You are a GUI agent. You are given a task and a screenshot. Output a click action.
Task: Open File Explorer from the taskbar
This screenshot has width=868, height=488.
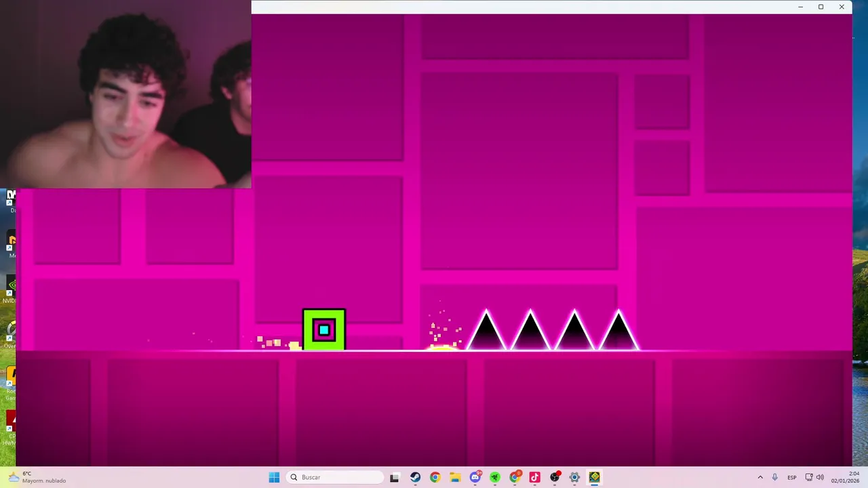tap(455, 477)
